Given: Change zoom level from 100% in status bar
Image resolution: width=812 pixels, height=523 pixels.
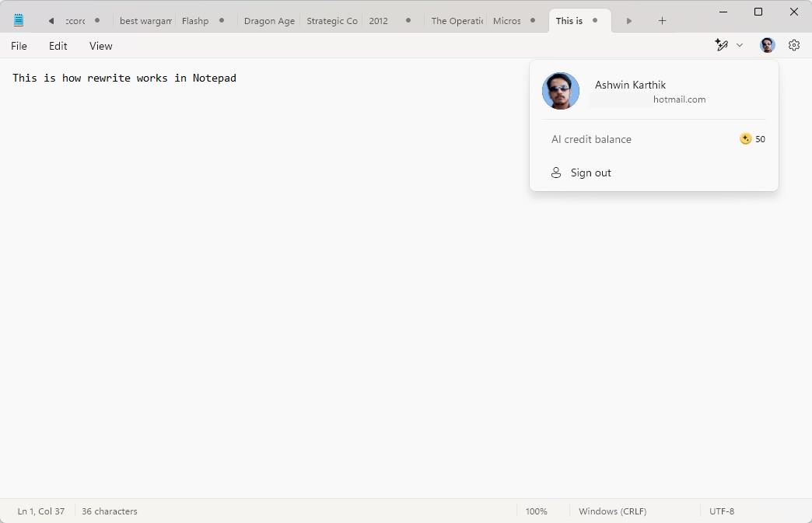Looking at the screenshot, I should [x=536, y=511].
